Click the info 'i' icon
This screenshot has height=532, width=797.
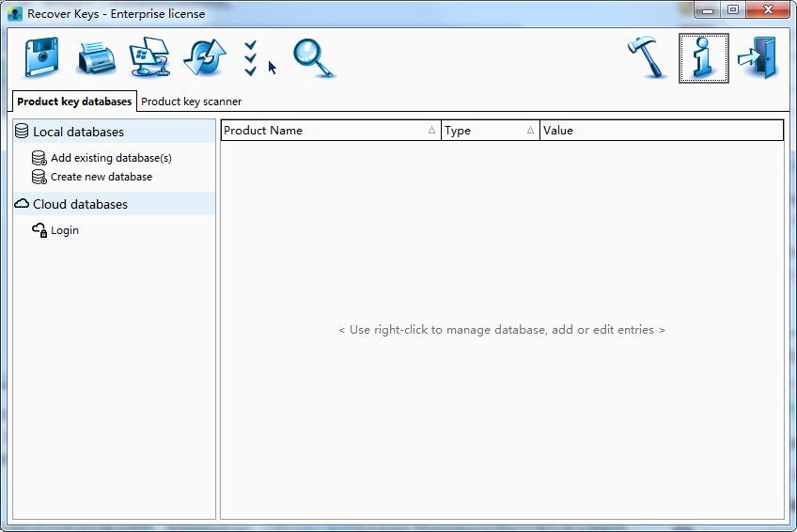tap(703, 58)
